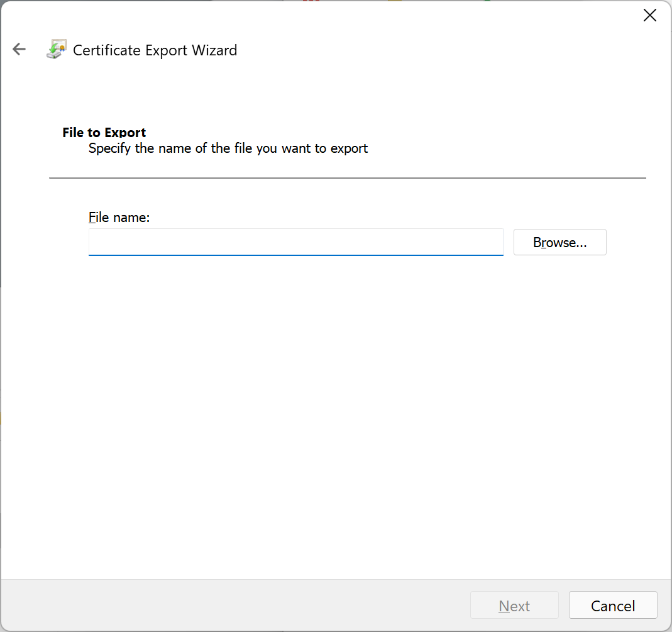Focus the File name input field
672x632 pixels.
tap(295, 242)
